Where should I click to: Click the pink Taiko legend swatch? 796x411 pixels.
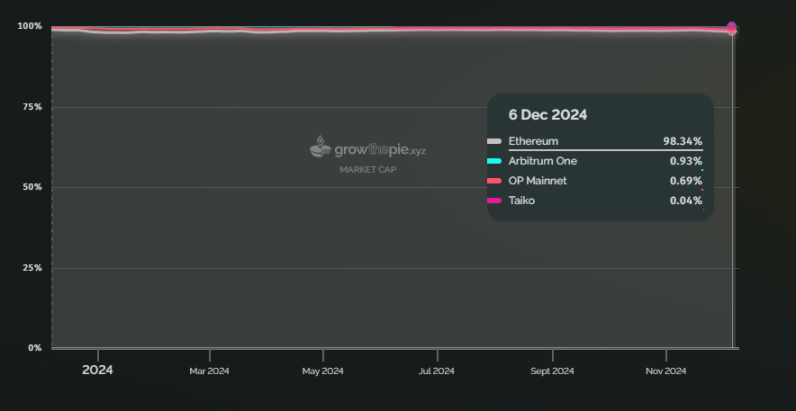[494, 201]
